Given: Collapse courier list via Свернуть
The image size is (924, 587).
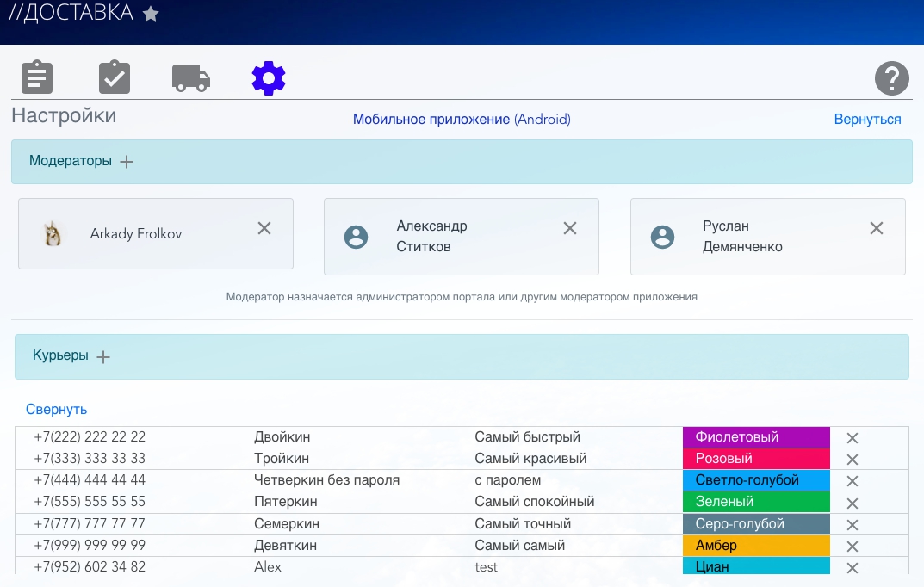Looking at the screenshot, I should point(56,410).
